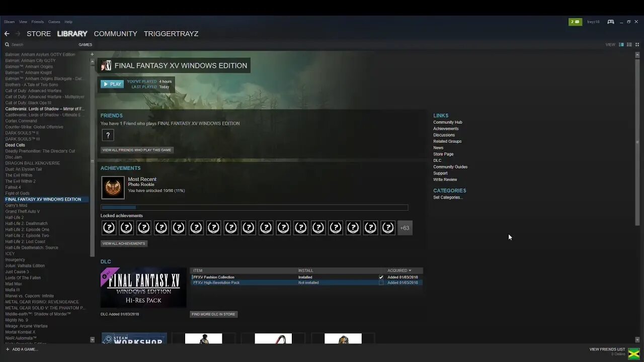Open the +63 more achievements tile
Viewport: 644px width, 362px height.
405,228
